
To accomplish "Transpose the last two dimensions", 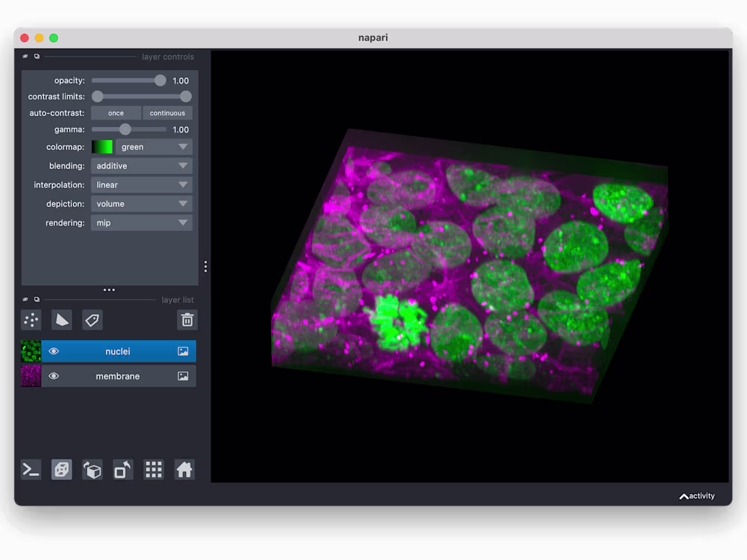I will tap(123, 469).
